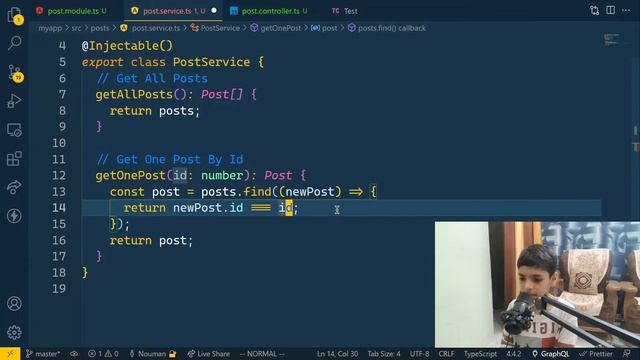Click the webcam video overlay

(537, 284)
